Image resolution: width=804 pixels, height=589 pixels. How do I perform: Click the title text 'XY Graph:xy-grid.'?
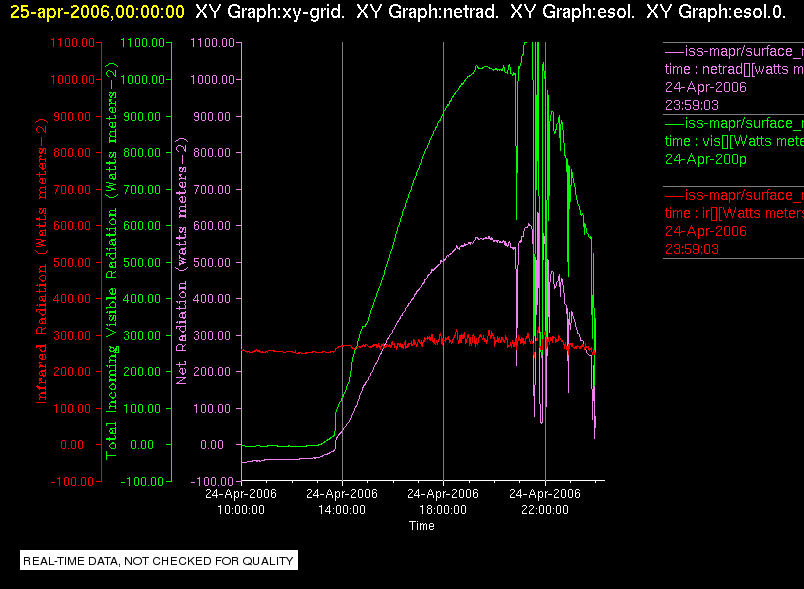click(270, 11)
